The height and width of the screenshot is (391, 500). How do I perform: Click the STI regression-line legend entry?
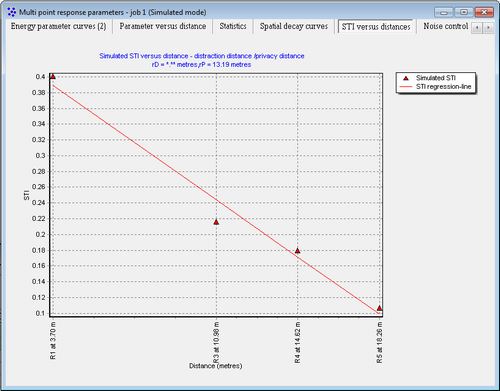[x=435, y=87]
